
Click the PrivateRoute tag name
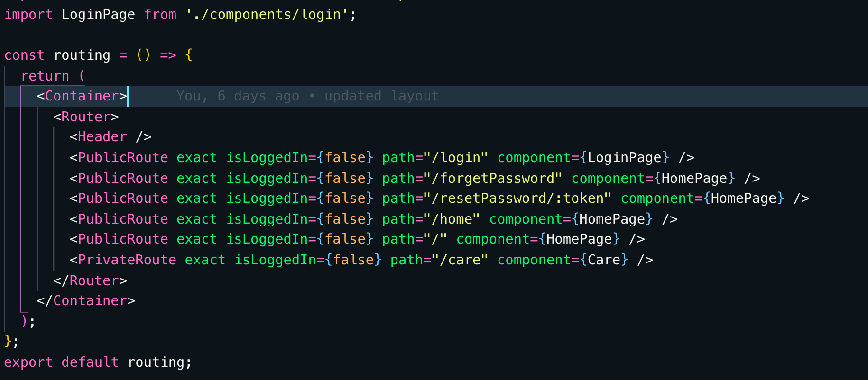pos(127,260)
